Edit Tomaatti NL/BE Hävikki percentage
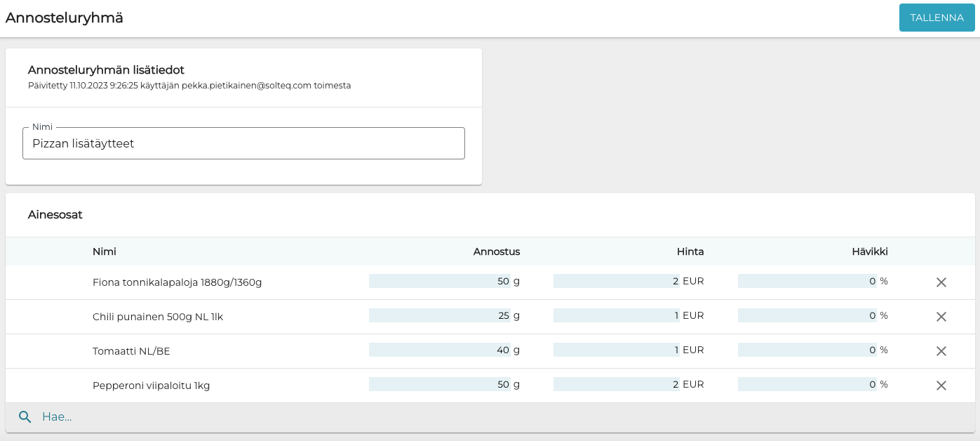 coord(807,350)
